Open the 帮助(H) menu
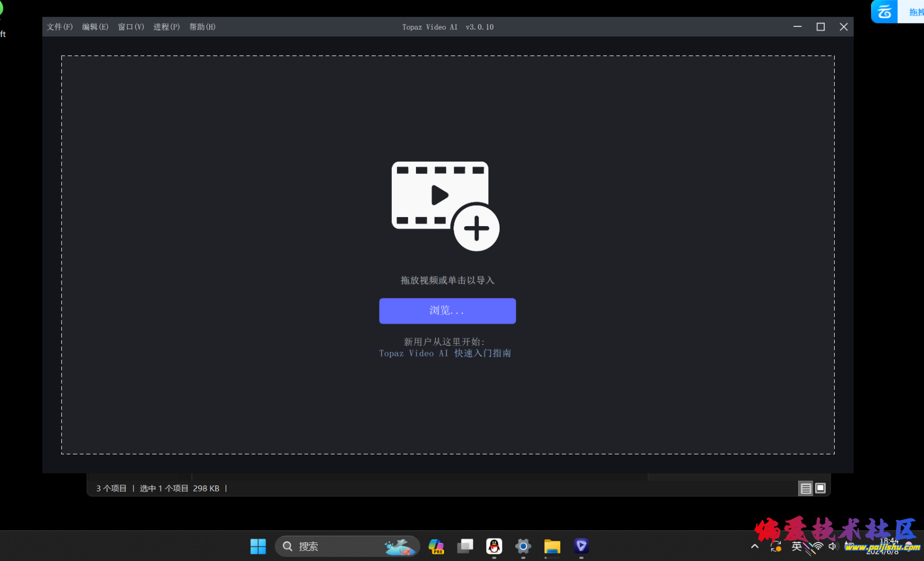This screenshot has height=561, width=924. click(x=202, y=27)
